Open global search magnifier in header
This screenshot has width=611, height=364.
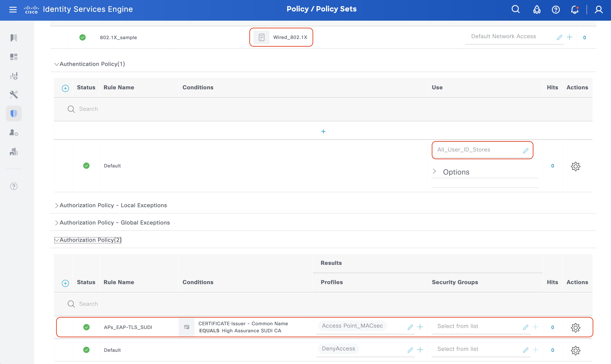[515, 9]
